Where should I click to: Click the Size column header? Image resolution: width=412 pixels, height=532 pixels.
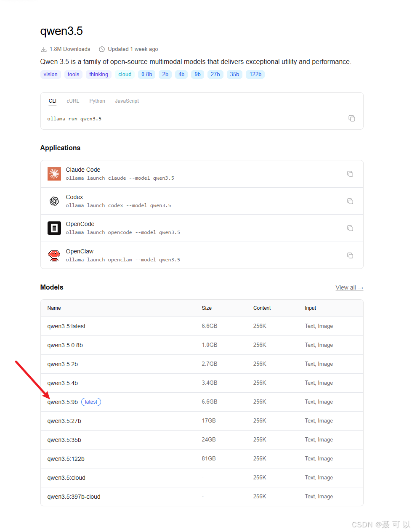click(207, 308)
